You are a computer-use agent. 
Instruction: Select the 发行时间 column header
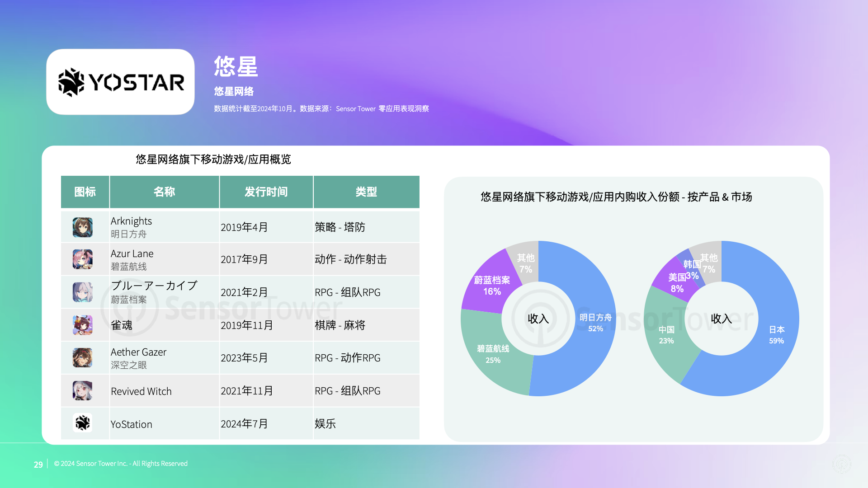click(x=266, y=192)
